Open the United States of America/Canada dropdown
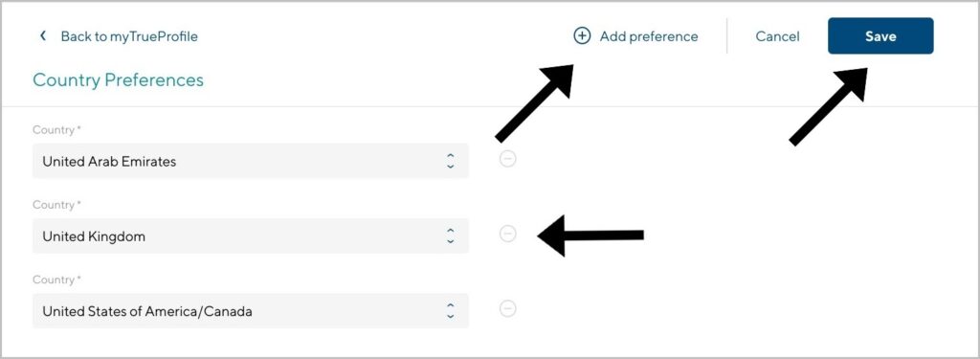 click(250, 311)
